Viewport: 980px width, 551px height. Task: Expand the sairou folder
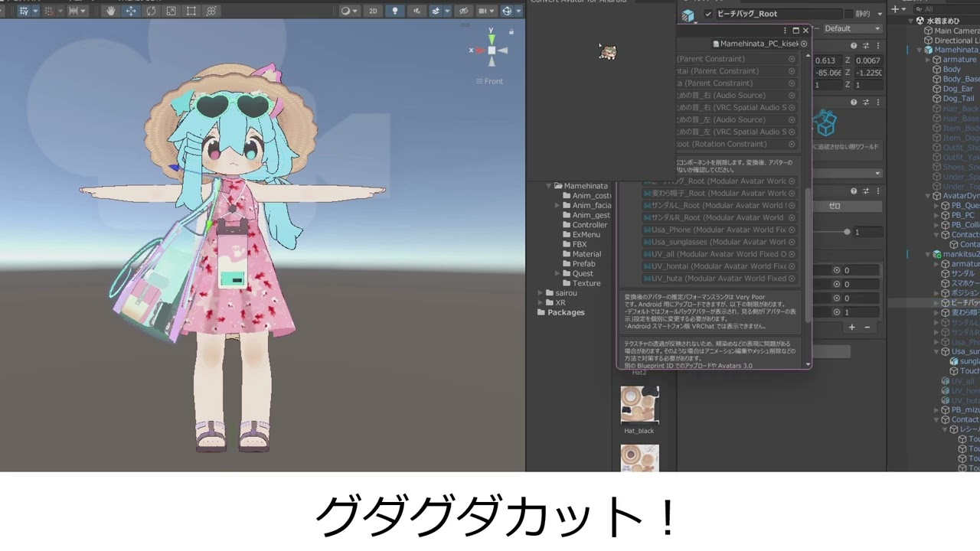(540, 293)
